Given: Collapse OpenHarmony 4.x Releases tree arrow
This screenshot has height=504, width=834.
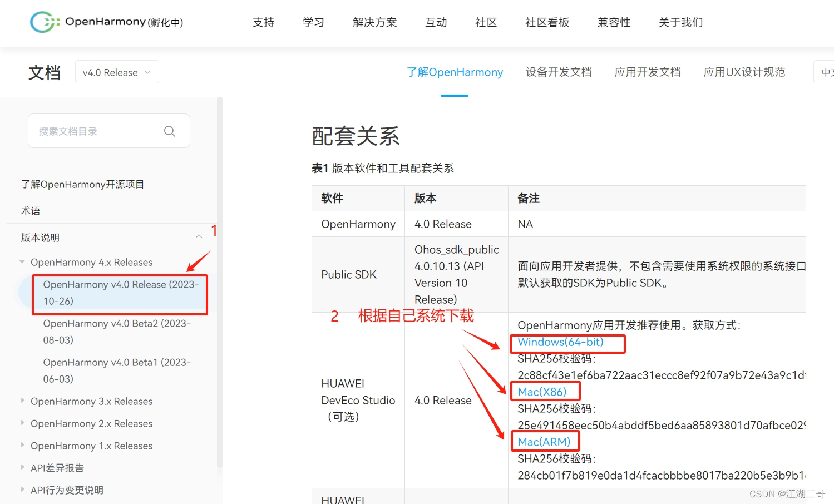Looking at the screenshot, I should pos(22,262).
